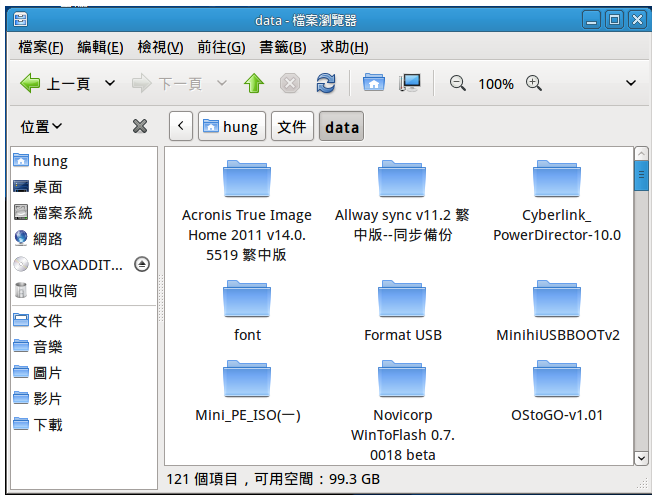Click the stop loading icon
This screenshot has height=500, width=658.
tap(290, 83)
